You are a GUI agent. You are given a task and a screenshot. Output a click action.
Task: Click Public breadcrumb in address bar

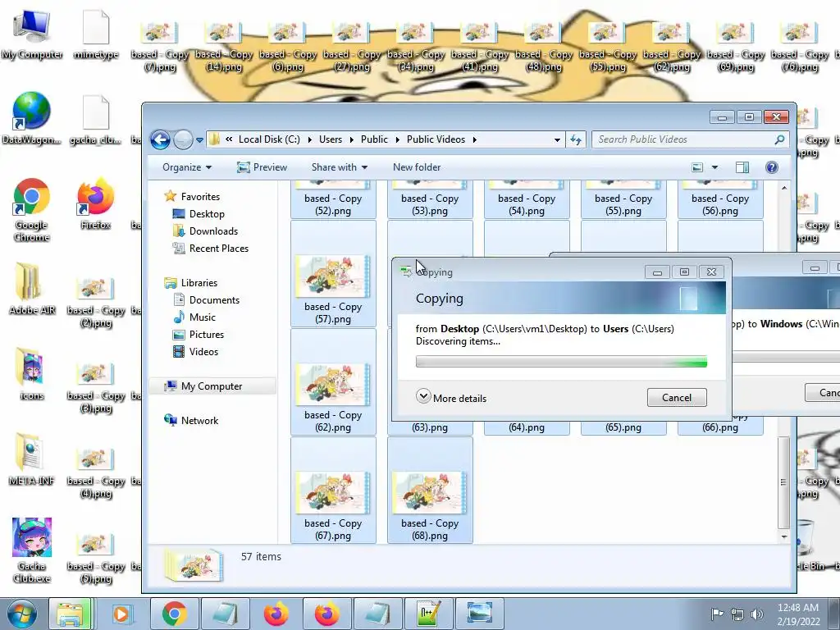click(374, 139)
